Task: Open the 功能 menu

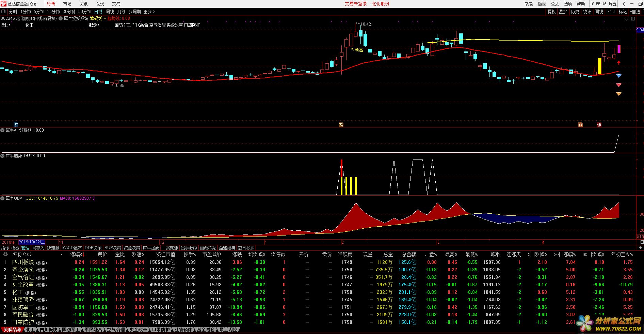Action: [529, 4]
